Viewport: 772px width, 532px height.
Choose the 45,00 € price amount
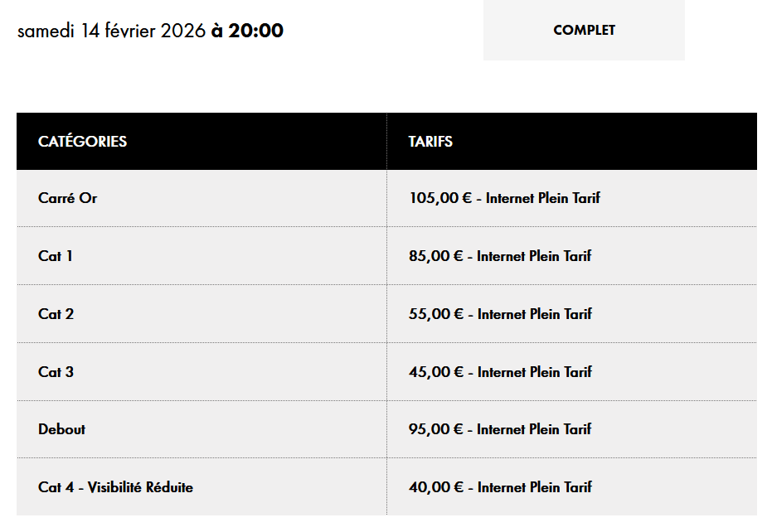click(436, 372)
